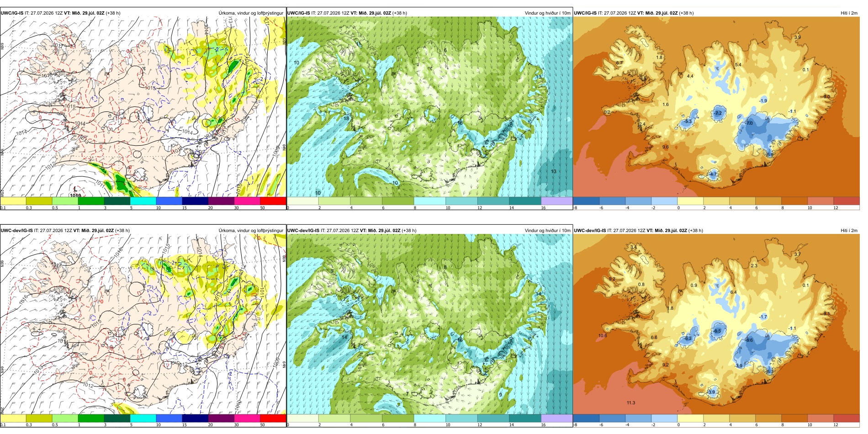Click the -6.5 glacier temperature label on UWC-dev map

coord(717,331)
